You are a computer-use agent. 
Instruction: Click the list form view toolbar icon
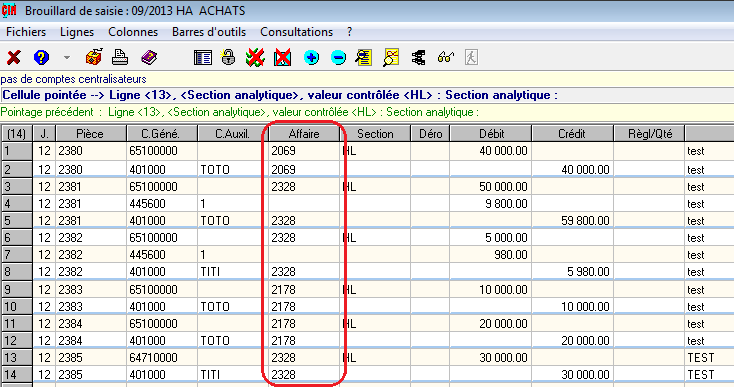point(203,58)
